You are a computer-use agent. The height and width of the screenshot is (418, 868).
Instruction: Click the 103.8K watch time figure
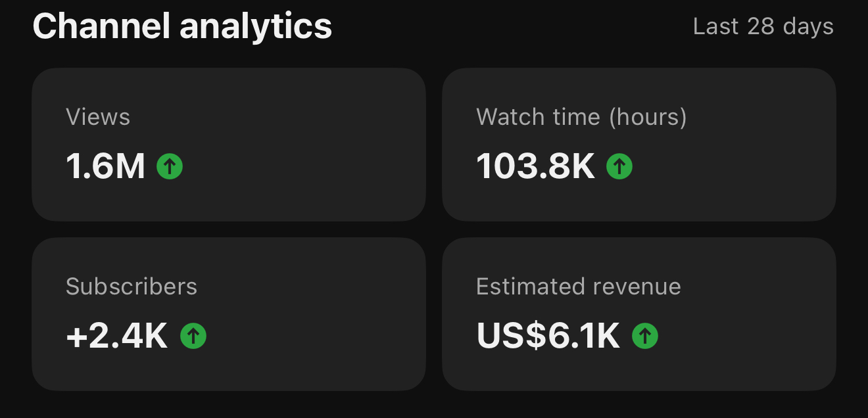click(535, 167)
